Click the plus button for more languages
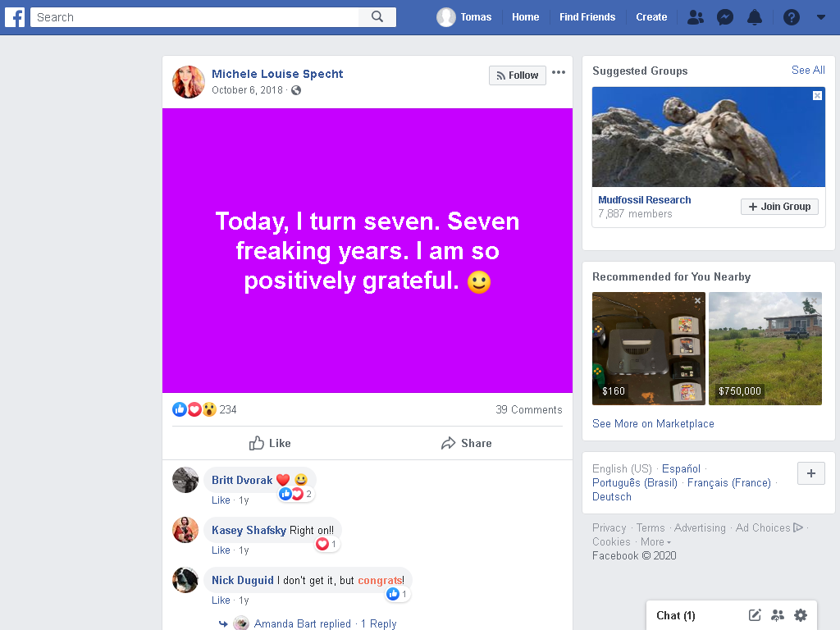840x630 pixels. 811,473
